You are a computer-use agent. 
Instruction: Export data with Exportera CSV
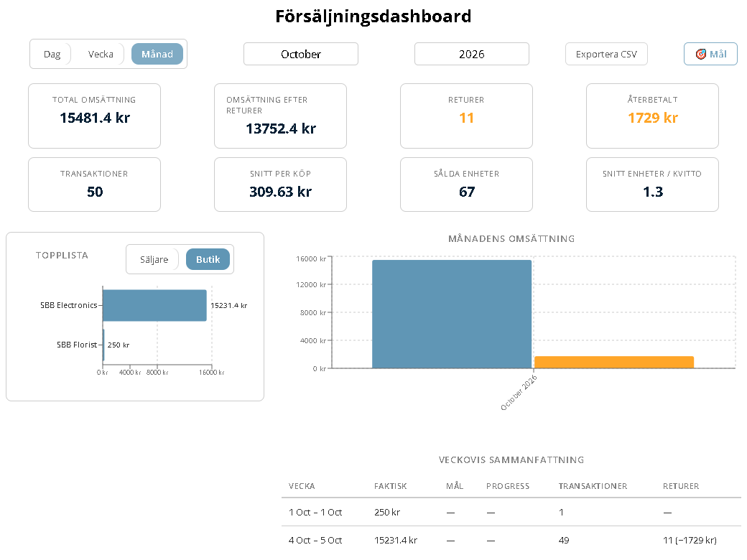(606, 55)
